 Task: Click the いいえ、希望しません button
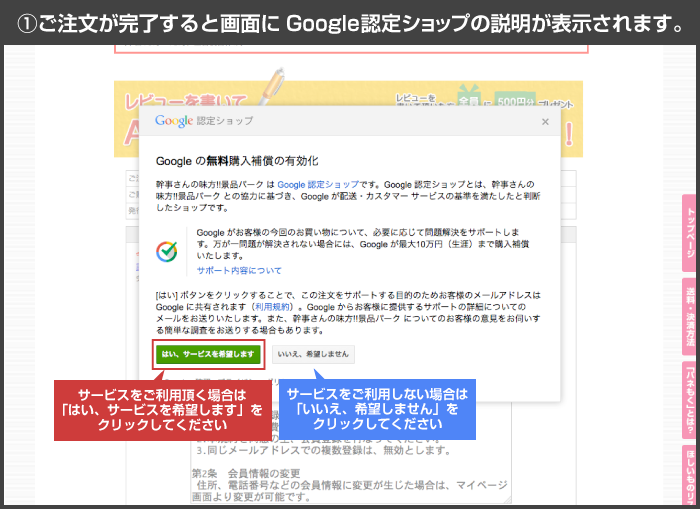click(x=313, y=354)
